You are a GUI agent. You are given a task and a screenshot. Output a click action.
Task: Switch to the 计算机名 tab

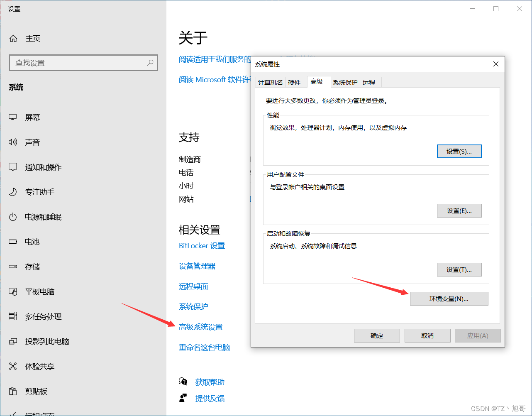(x=270, y=82)
